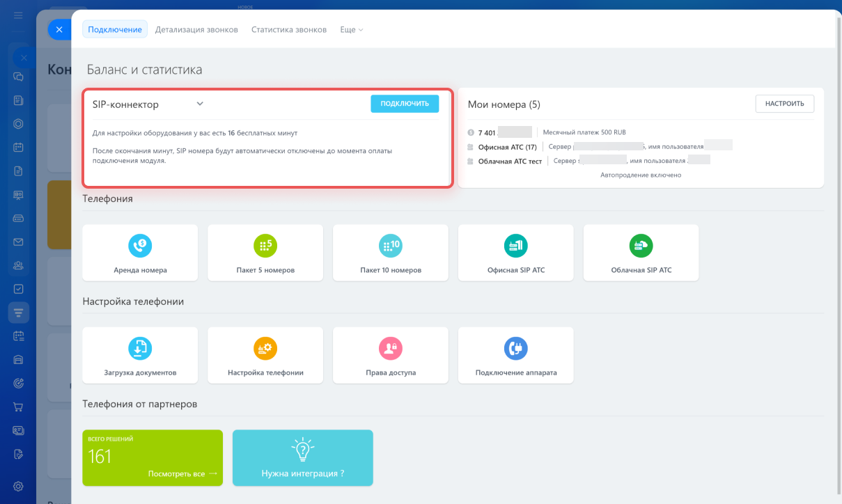Close the telephony slider panel

pyautogui.click(x=59, y=29)
